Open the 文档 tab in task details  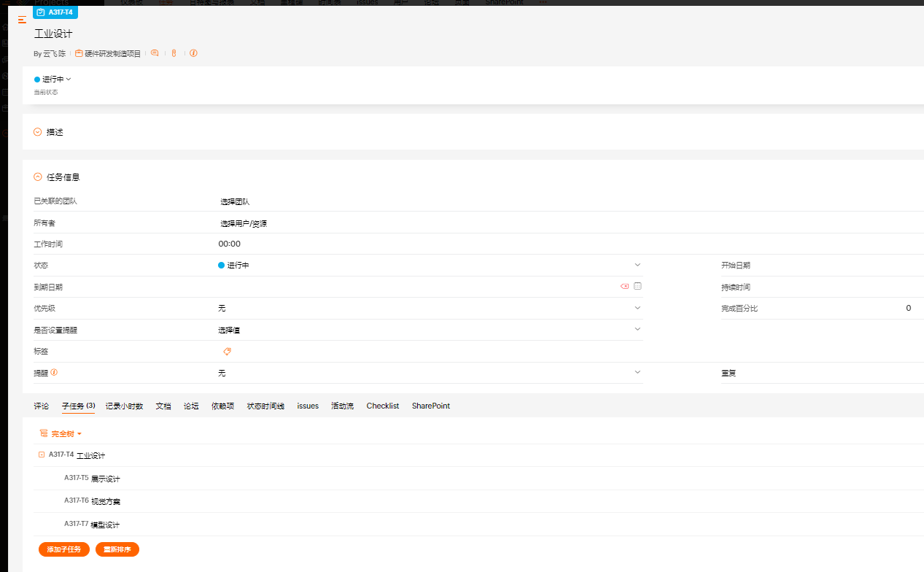click(163, 406)
